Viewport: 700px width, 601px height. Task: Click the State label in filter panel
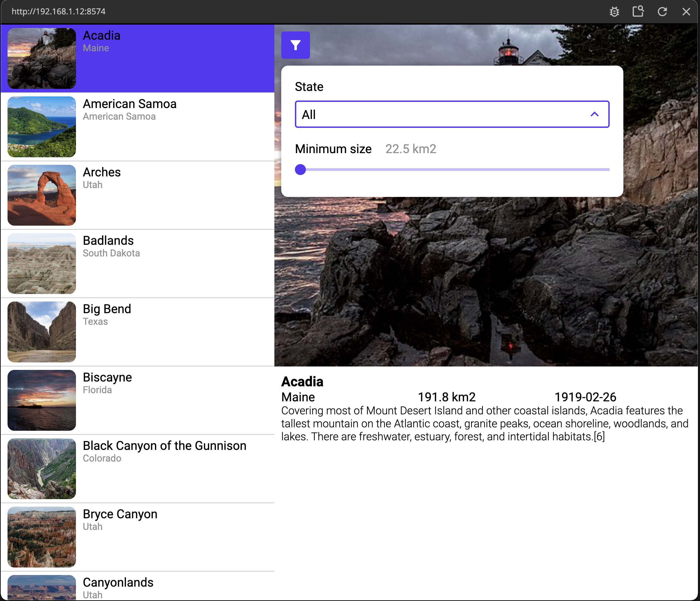(x=309, y=87)
